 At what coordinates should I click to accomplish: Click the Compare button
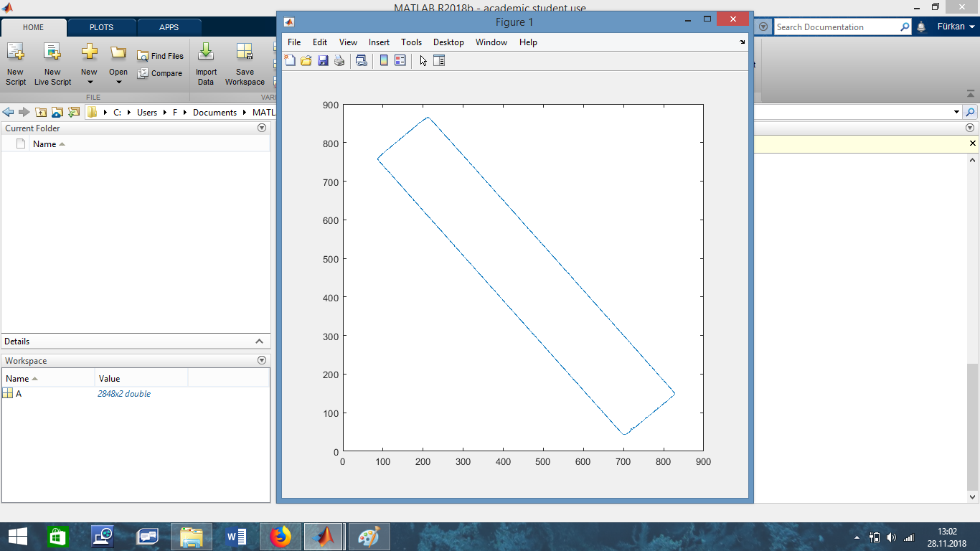tap(160, 73)
